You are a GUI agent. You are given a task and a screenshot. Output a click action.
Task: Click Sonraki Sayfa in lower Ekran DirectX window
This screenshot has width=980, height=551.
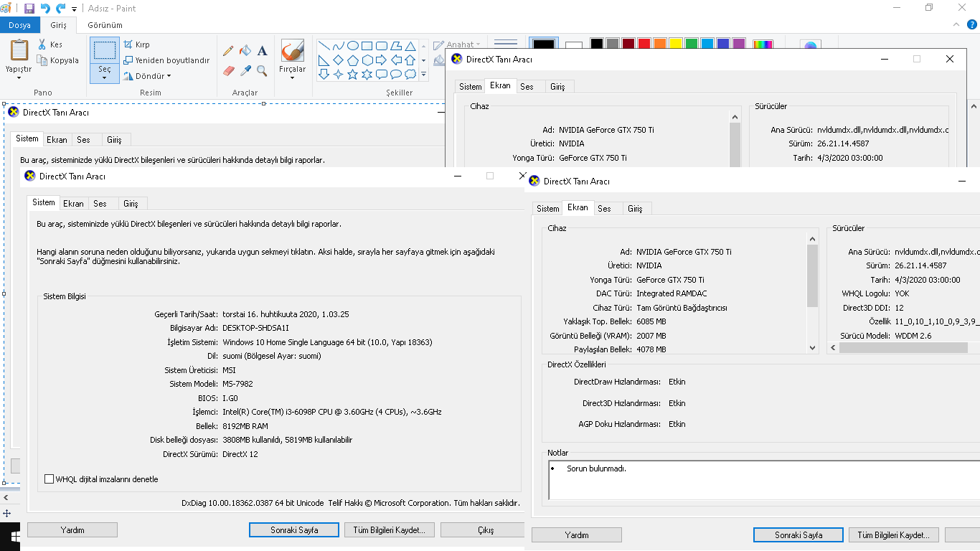point(798,535)
